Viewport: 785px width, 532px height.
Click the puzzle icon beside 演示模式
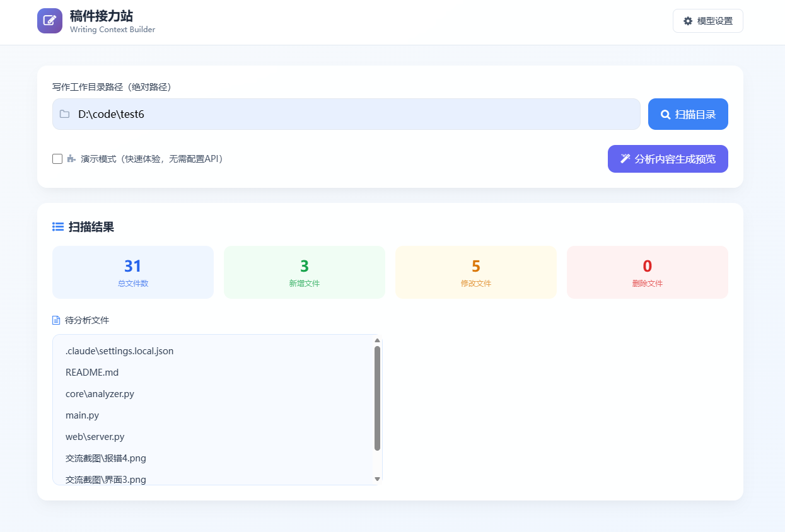tap(71, 159)
